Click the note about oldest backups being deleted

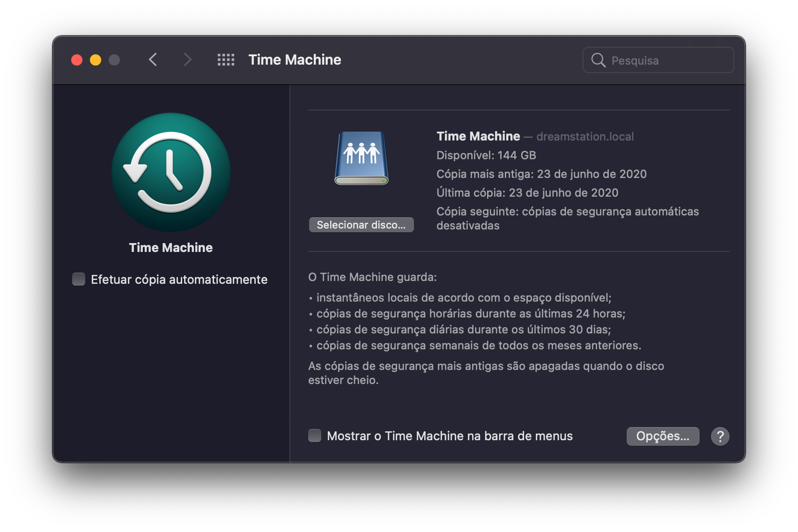(x=486, y=373)
